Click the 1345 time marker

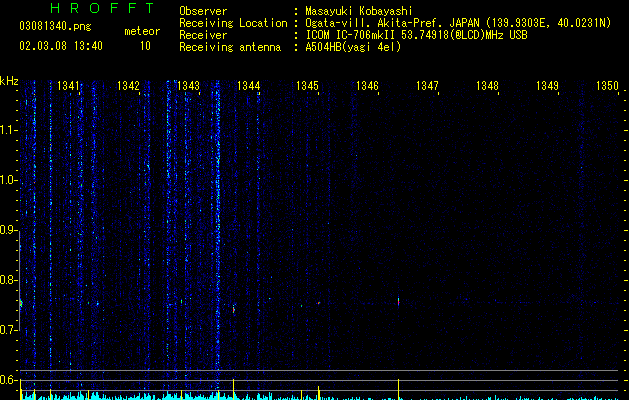coord(307,86)
